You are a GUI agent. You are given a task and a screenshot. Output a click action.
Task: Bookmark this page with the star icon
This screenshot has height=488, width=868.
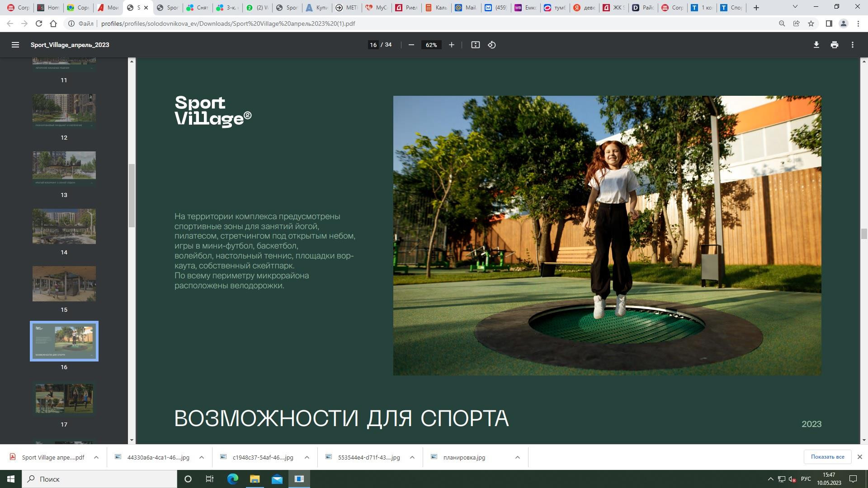811,23
